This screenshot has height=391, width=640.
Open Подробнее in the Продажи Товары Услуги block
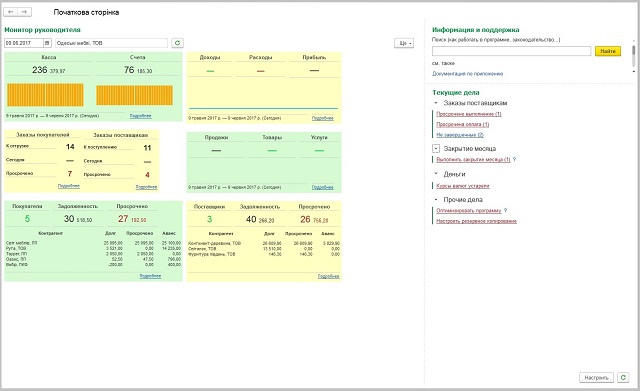click(322, 187)
